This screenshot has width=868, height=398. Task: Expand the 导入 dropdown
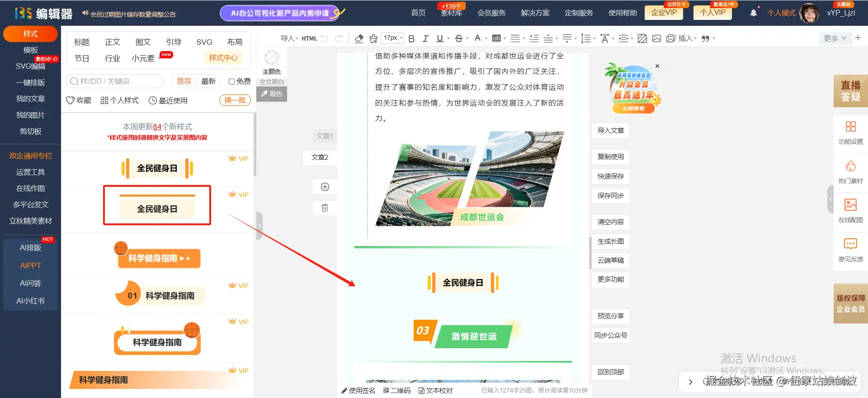pos(289,38)
